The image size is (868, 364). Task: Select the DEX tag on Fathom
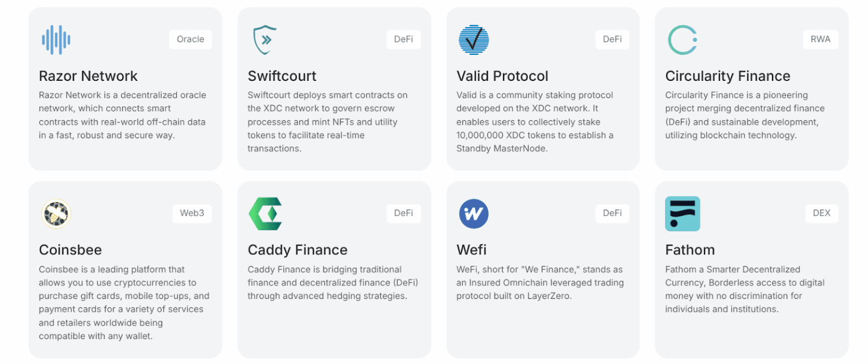(x=821, y=213)
